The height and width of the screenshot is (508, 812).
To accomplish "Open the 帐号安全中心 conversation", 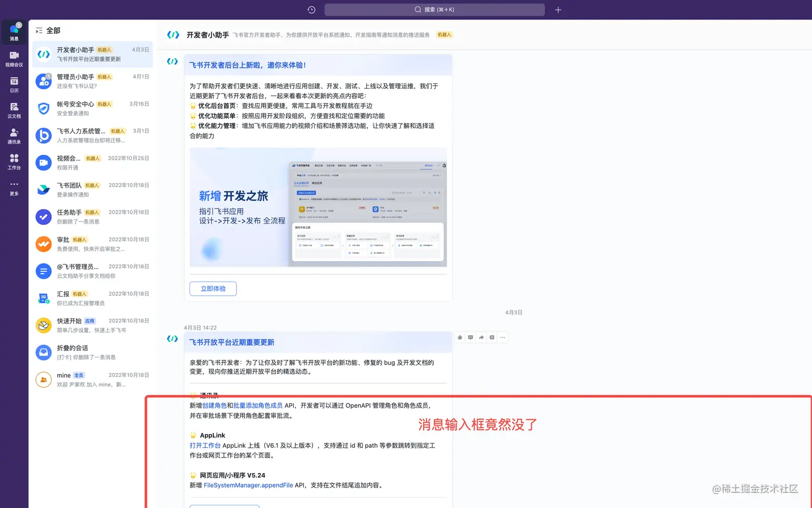I will click(x=92, y=109).
